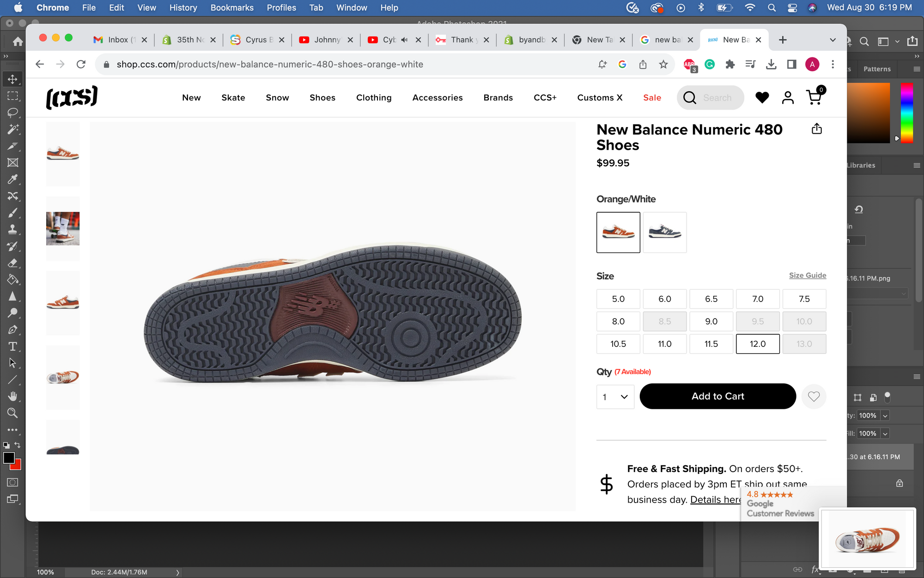Click the Photoshop foreground color swatch
Viewport: 924px width, 578px height.
(x=8, y=457)
